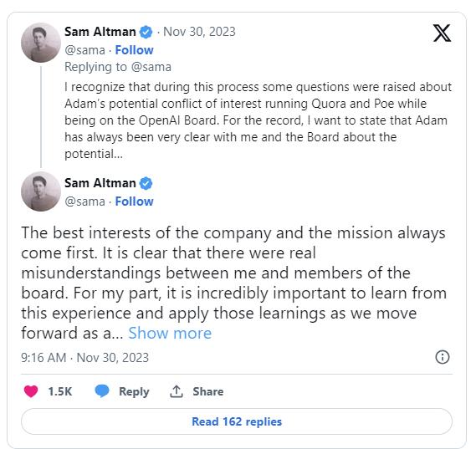The height and width of the screenshot is (449, 476).
Task: Open the tweet info circle icon
Action: (x=443, y=357)
